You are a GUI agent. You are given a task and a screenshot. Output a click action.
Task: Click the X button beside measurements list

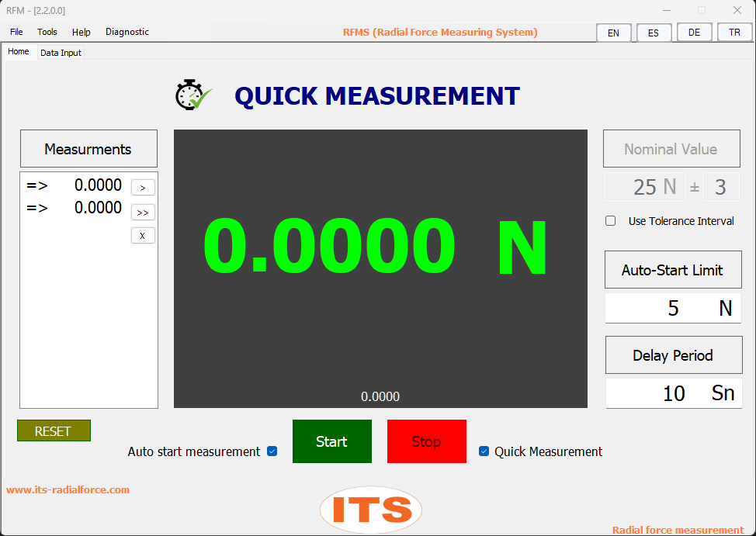143,235
